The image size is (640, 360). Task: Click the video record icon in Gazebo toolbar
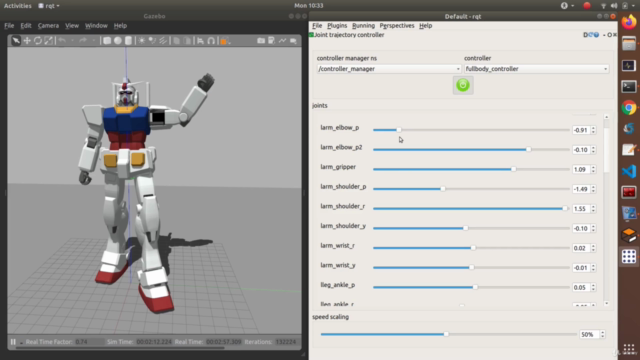tap(293, 41)
